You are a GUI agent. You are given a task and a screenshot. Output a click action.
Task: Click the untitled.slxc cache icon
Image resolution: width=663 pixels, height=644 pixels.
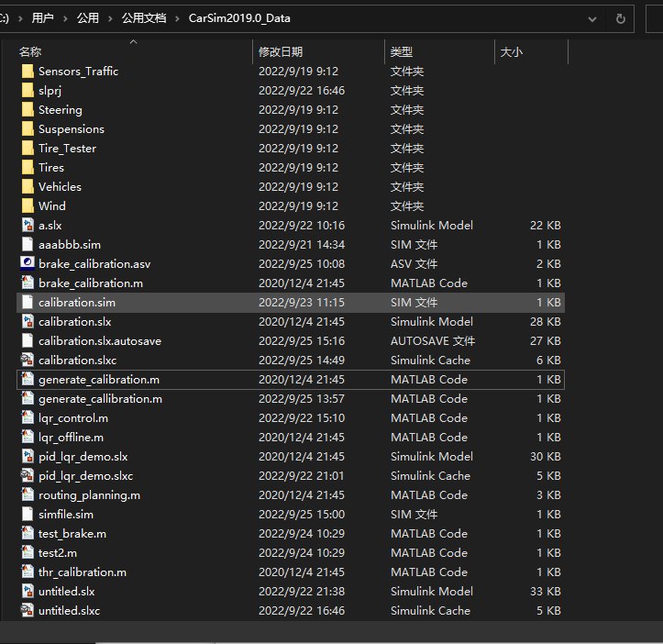click(28, 610)
